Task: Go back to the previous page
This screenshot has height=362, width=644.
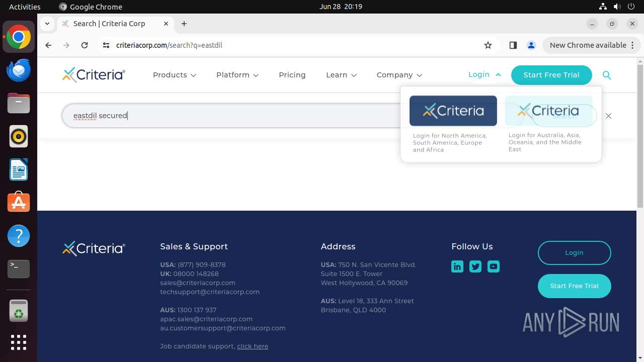Action: 48,45
